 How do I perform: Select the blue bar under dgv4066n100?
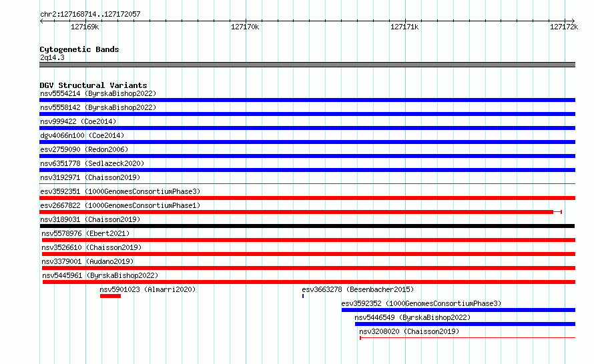(307, 142)
